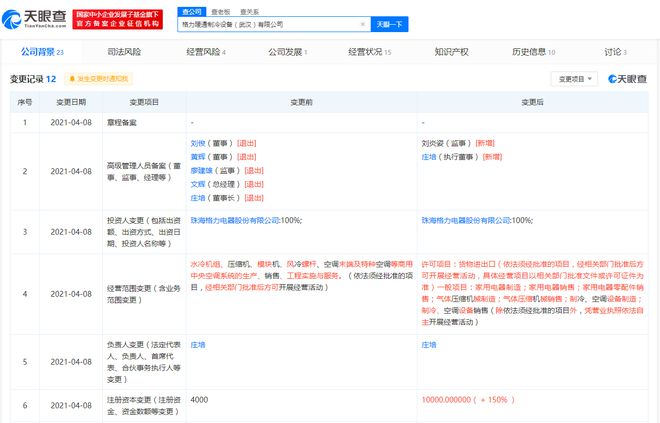Select the 查关系 search tab
This screenshot has width=660, height=423.
250,12
